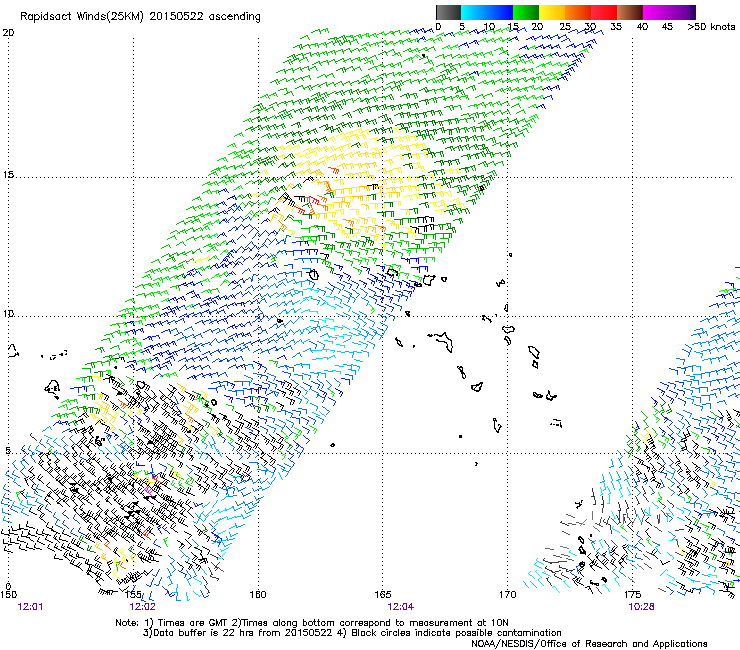Click the note line 'Data buffer is 22 hrs'
This screenshot has width=740, height=650.
point(352,633)
